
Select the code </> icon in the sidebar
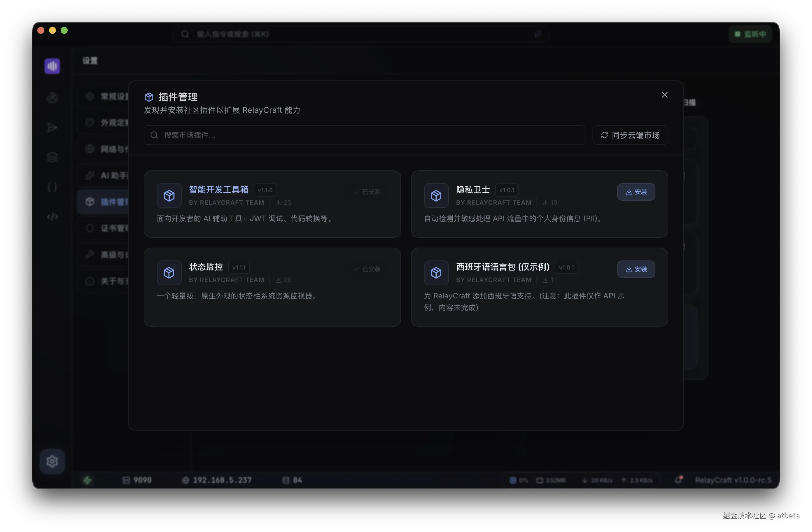[x=52, y=216]
